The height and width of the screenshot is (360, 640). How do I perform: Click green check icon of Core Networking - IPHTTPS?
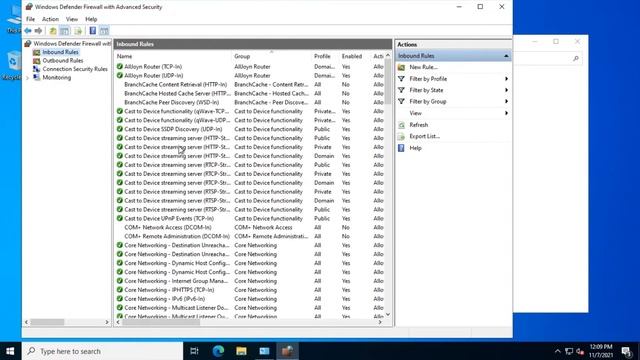pos(120,290)
